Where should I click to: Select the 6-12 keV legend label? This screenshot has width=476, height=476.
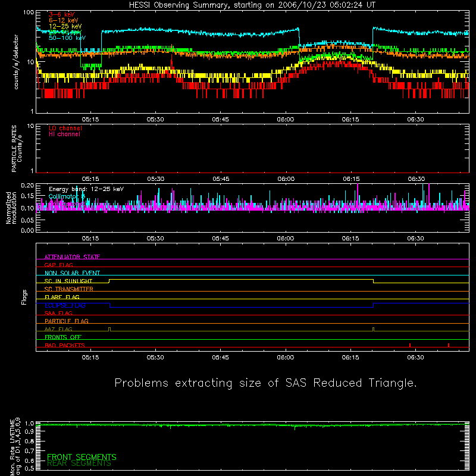click(x=64, y=20)
